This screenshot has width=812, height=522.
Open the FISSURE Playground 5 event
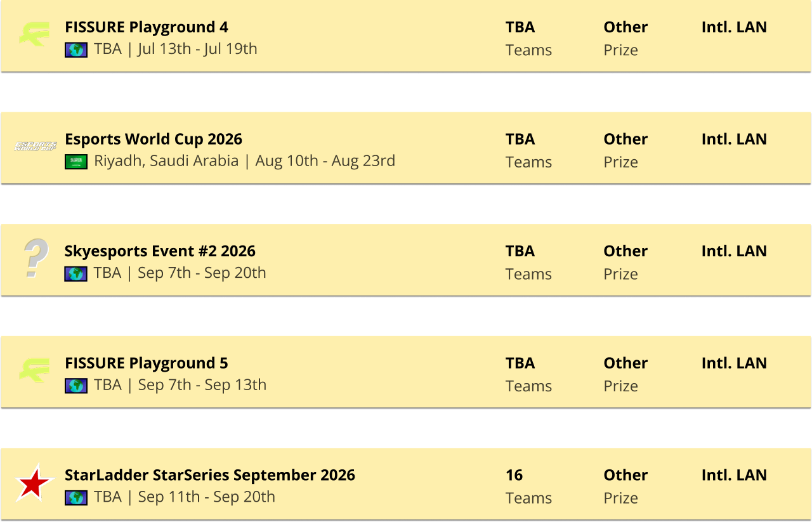(x=147, y=363)
